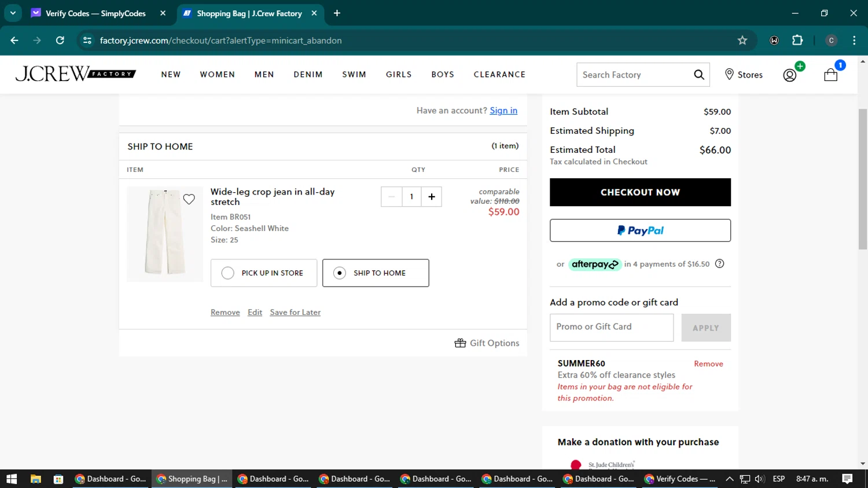Viewport: 868px width, 488px height.
Task: Click the J.Crew Factory logo
Action: (x=75, y=74)
